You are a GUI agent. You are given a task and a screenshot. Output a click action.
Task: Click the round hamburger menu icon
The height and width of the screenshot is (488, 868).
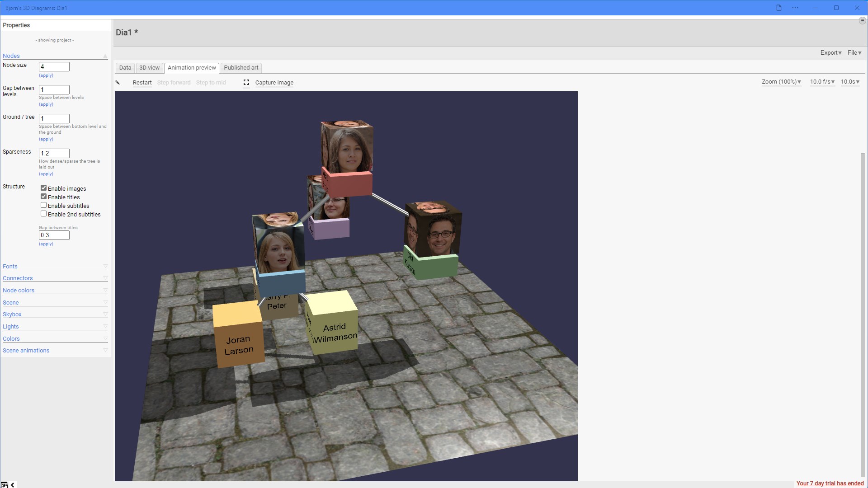tap(862, 21)
